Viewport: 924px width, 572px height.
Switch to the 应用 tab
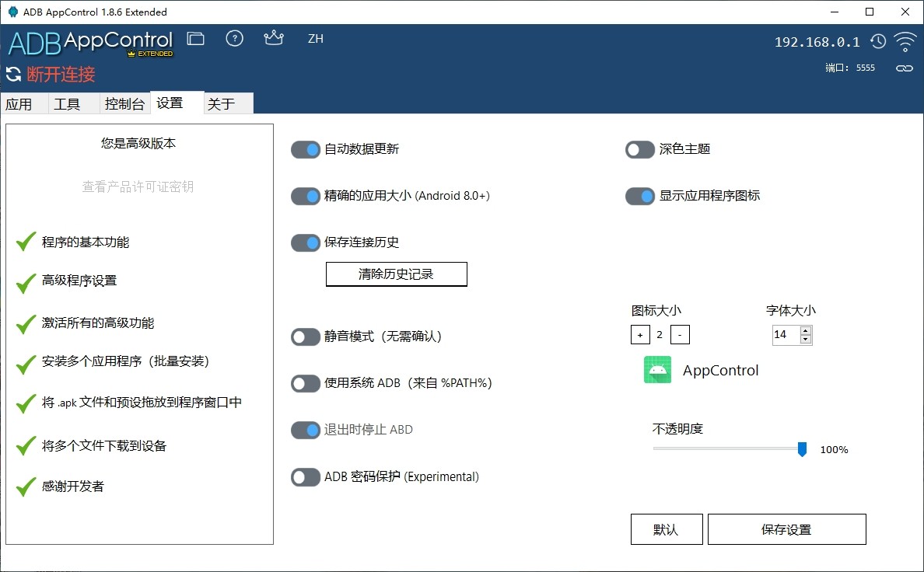click(x=19, y=104)
